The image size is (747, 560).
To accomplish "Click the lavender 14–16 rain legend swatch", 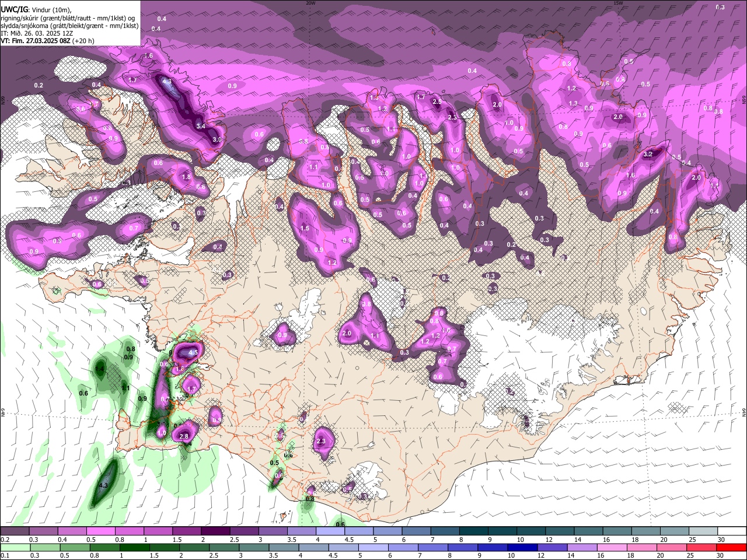I will (x=582, y=548).
